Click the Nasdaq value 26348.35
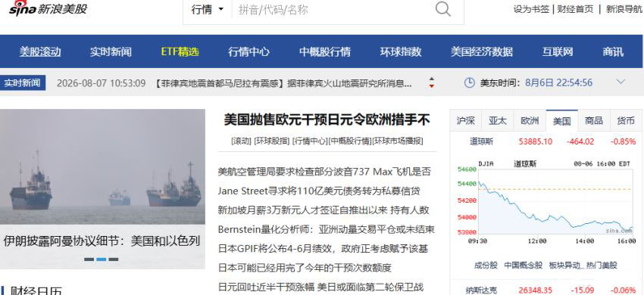 pos(535,290)
